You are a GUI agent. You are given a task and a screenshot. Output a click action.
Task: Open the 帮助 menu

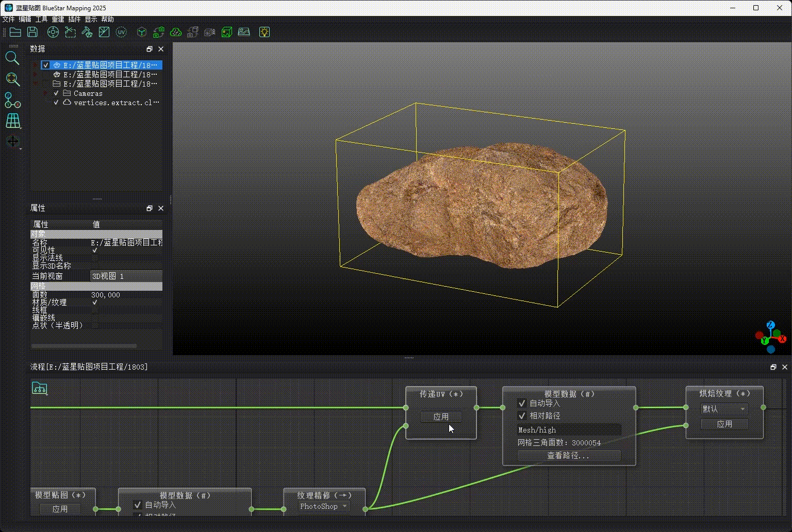108,19
